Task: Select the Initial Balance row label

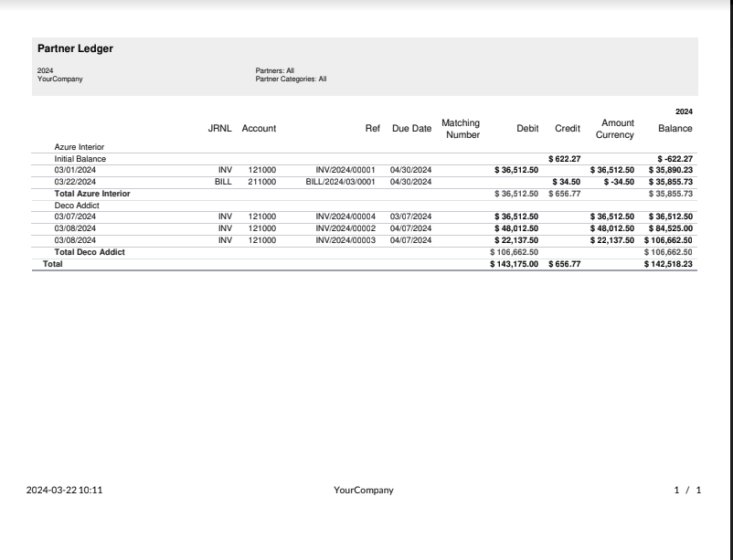Action: (80, 159)
